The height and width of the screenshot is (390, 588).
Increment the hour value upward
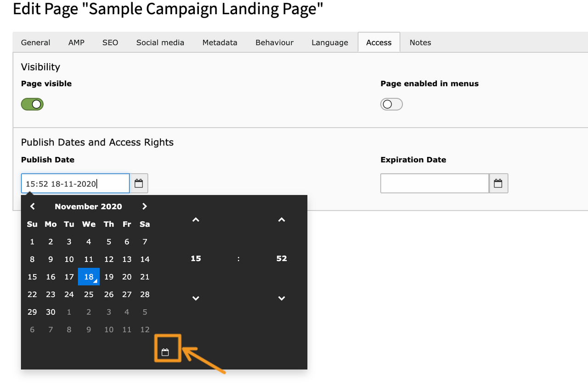click(195, 220)
